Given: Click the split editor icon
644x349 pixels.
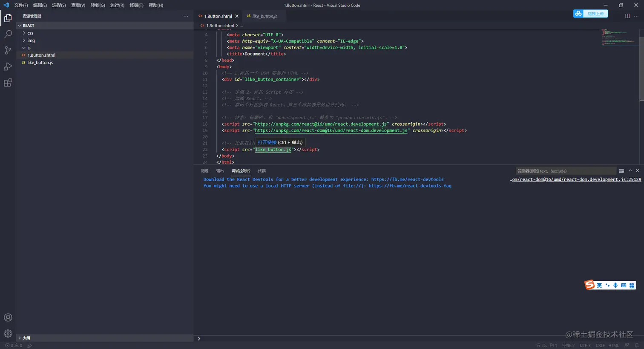Looking at the screenshot, I should (x=627, y=16).
